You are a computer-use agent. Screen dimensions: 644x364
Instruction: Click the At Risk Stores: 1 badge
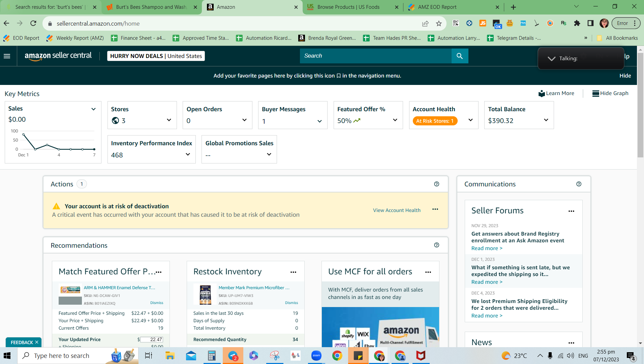click(x=435, y=121)
